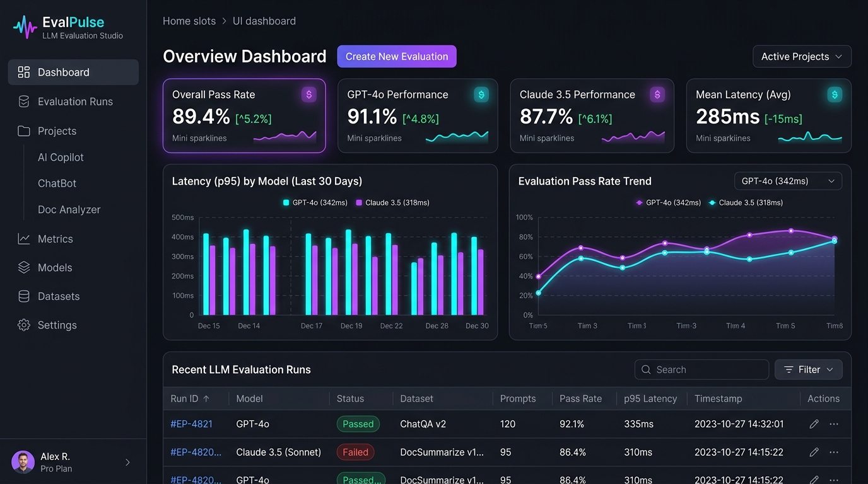Click dollar icon on Mean Latency card
Image resolution: width=868 pixels, height=484 pixels.
pyautogui.click(x=835, y=95)
